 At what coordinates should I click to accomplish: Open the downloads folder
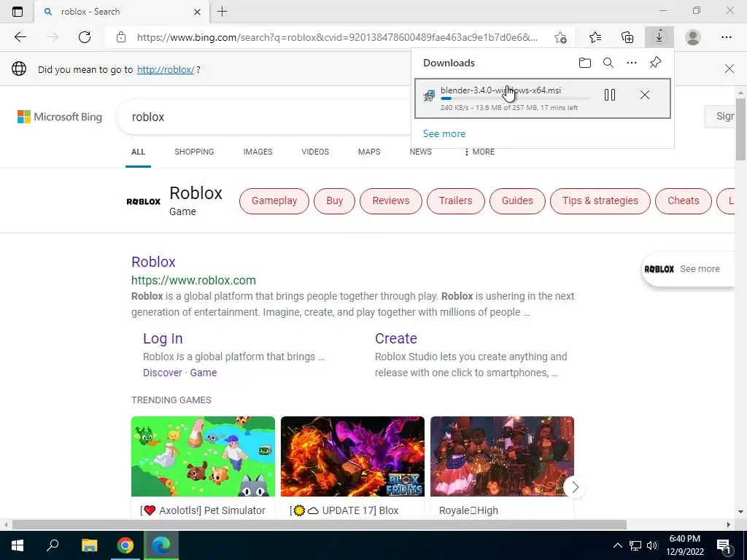585,63
